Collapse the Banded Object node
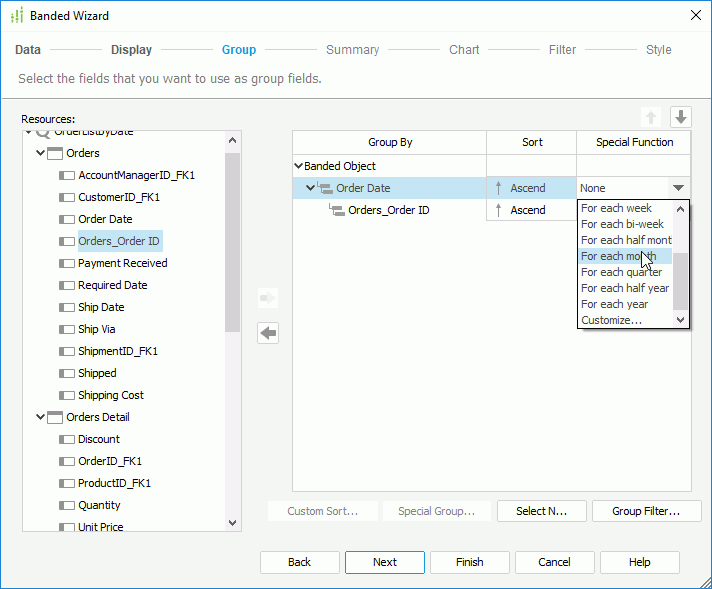Screen dimensions: 712x589 click(x=298, y=166)
